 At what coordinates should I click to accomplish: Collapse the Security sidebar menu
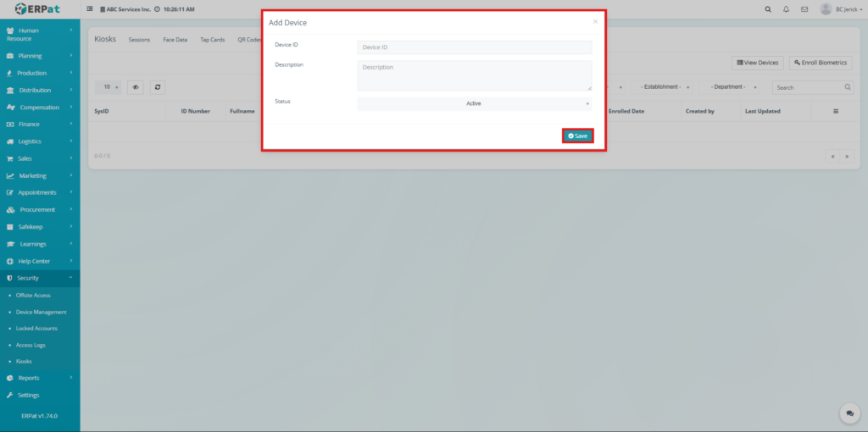tap(40, 278)
